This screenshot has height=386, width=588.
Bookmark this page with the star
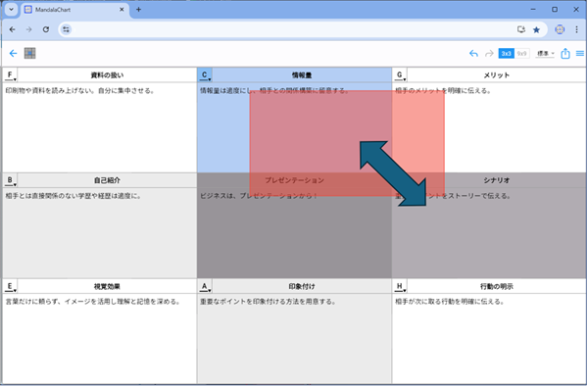tap(536, 29)
